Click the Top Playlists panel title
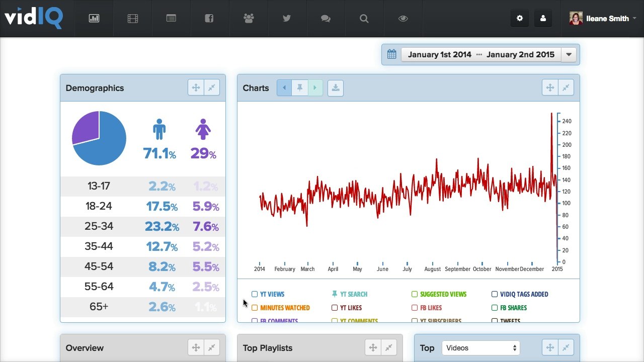 (268, 348)
